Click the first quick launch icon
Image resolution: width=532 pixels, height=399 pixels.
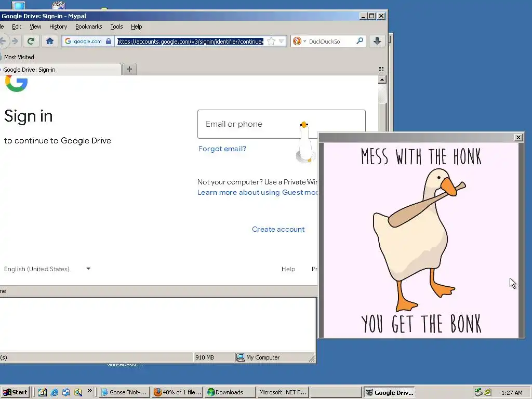coord(43,392)
